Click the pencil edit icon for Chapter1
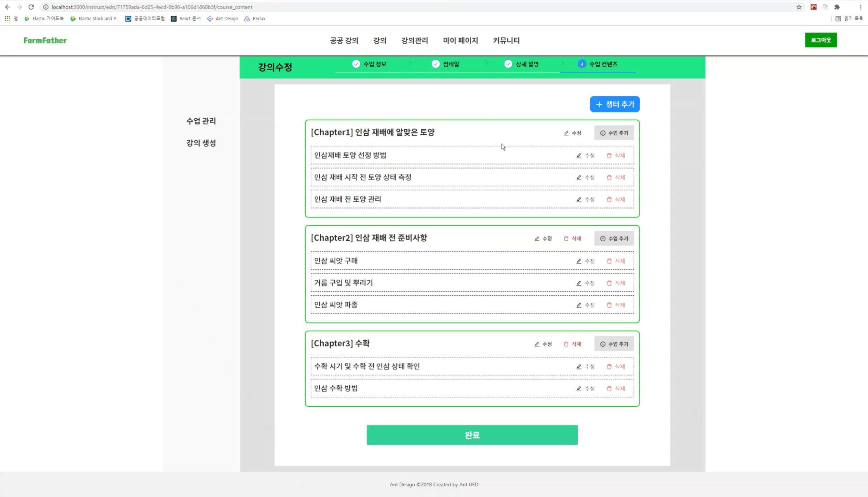The width and height of the screenshot is (868, 497). 566,133
